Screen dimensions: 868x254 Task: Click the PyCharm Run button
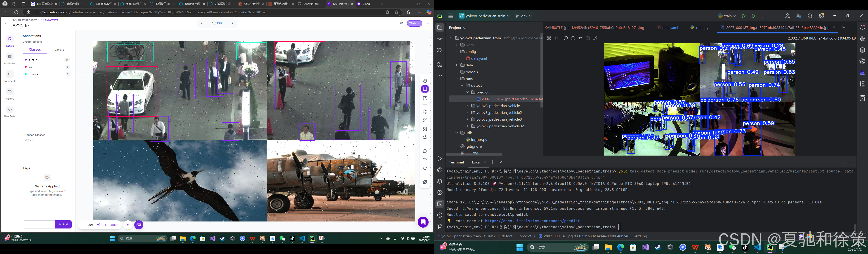tap(744, 16)
